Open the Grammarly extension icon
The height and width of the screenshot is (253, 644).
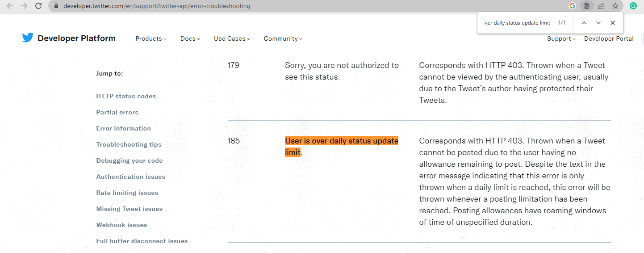click(633, 6)
